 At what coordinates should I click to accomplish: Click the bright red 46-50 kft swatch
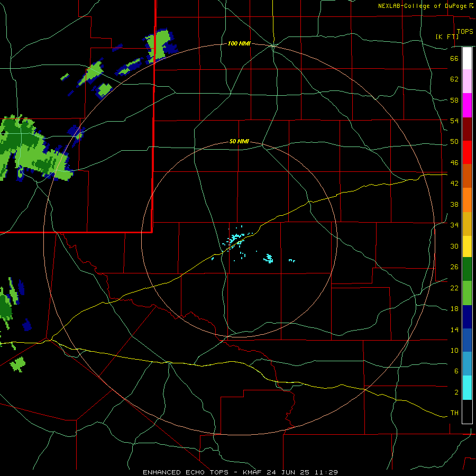point(467,152)
